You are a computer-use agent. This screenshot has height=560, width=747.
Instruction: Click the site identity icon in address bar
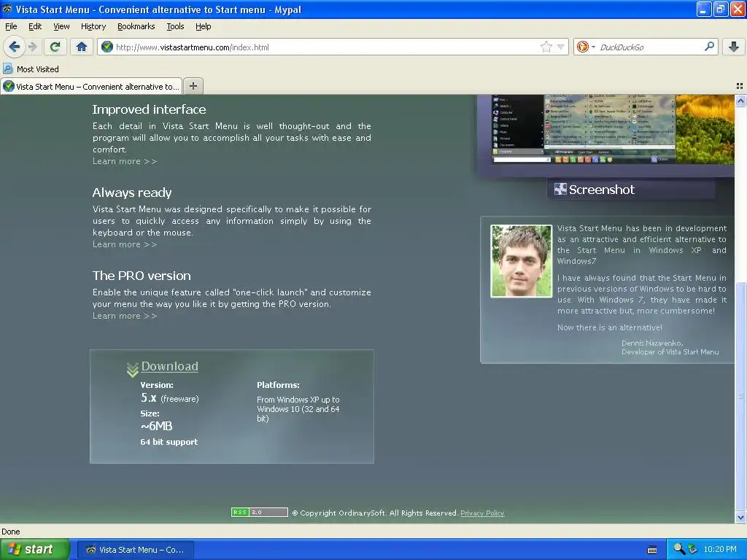click(x=107, y=47)
